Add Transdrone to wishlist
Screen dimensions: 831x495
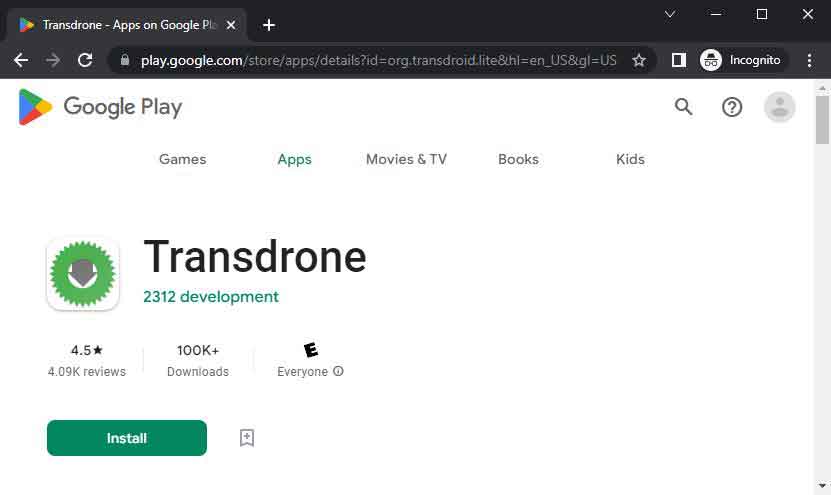[x=246, y=438]
